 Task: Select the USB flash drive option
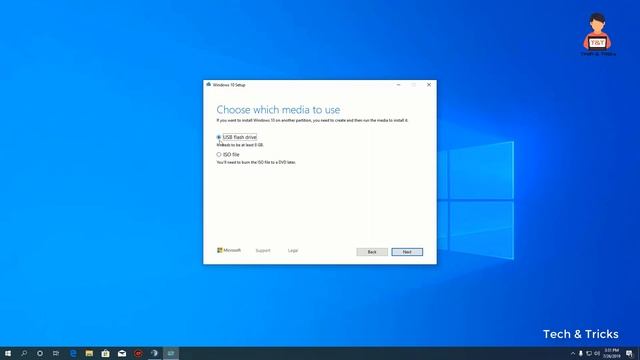coord(219,137)
